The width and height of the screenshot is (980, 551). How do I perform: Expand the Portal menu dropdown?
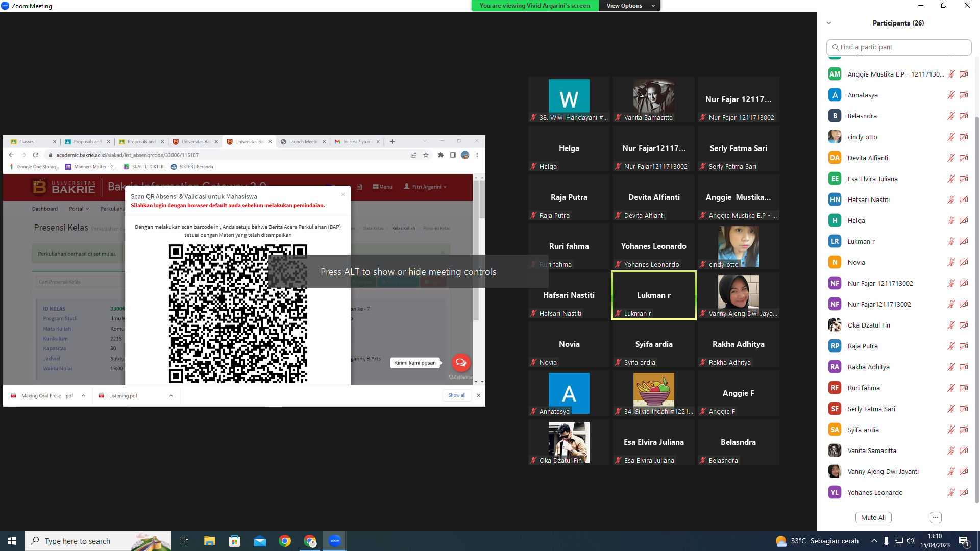pyautogui.click(x=79, y=209)
